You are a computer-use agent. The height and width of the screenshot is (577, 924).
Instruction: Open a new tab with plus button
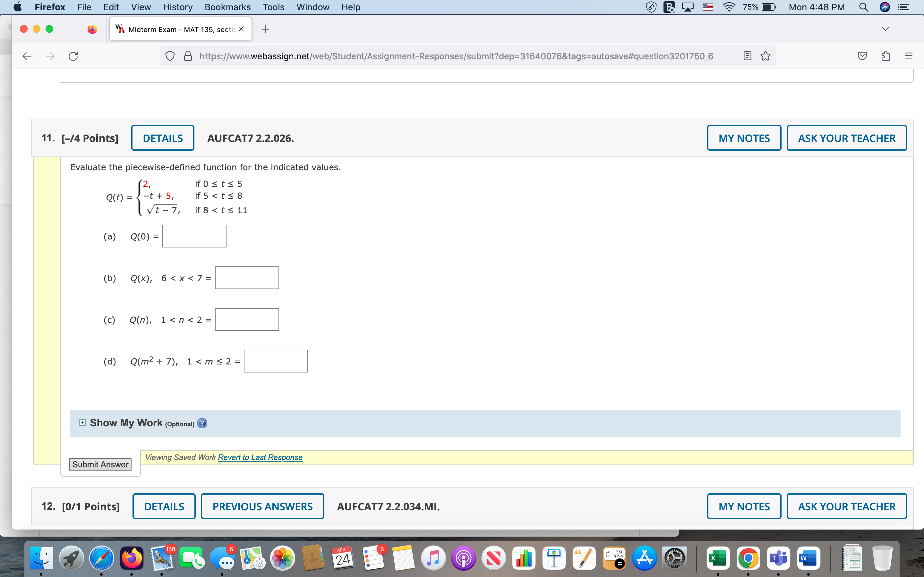pos(265,29)
